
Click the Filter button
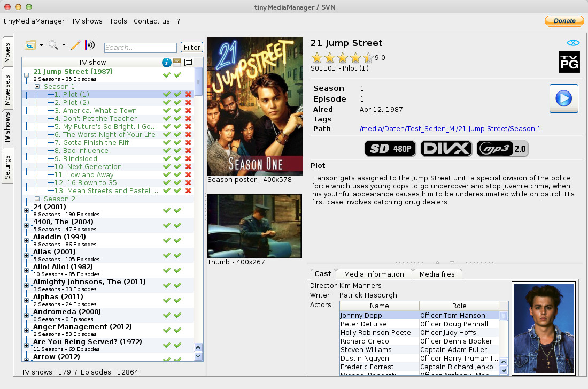click(x=191, y=47)
